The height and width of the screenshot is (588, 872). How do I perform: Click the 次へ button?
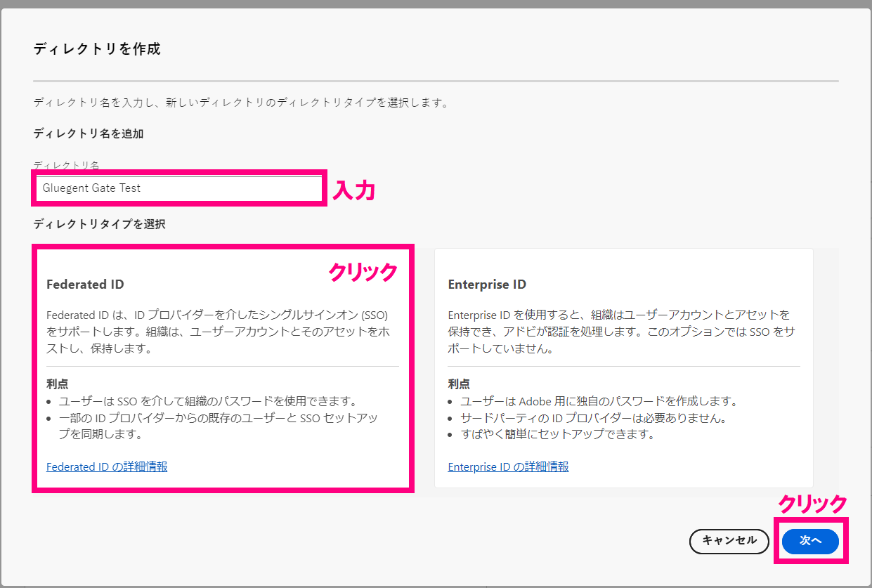coord(810,541)
